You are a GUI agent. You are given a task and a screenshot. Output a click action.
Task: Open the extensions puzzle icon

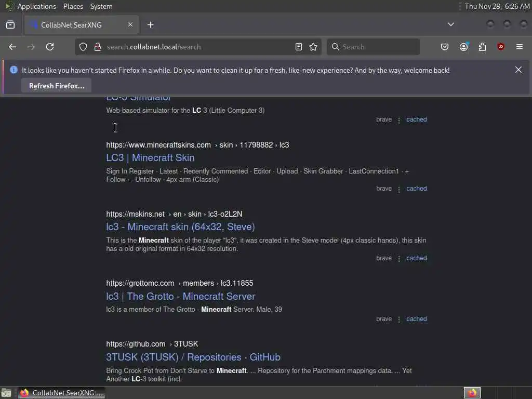482,47
